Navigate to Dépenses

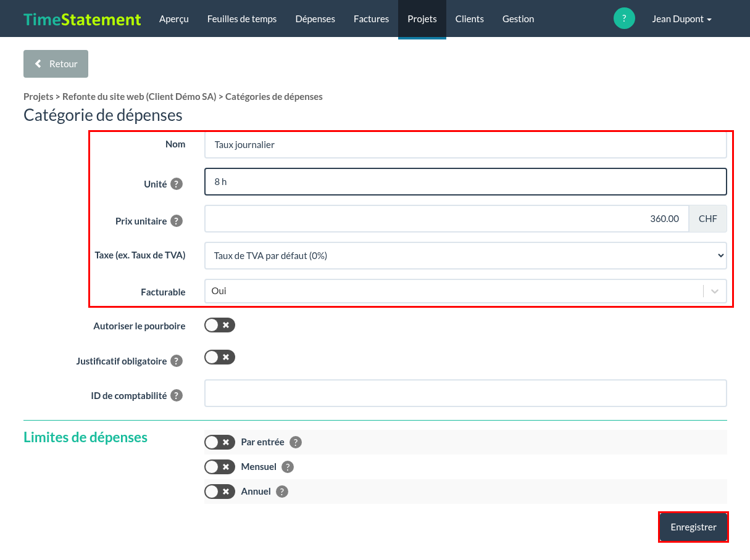point(315,19)
